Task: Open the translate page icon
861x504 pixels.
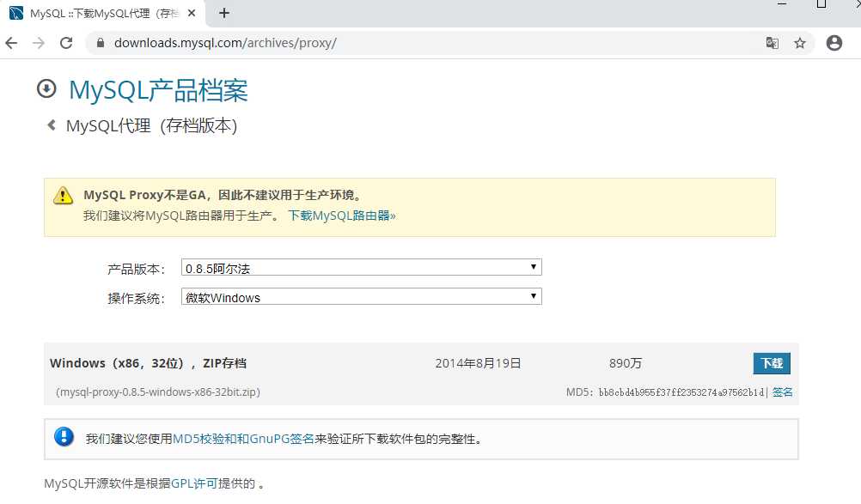Action: point(772,43)
